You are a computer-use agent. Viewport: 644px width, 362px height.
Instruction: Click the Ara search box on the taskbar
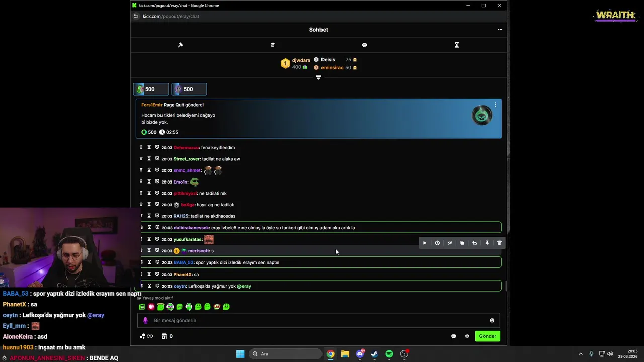tap(285, 354)
